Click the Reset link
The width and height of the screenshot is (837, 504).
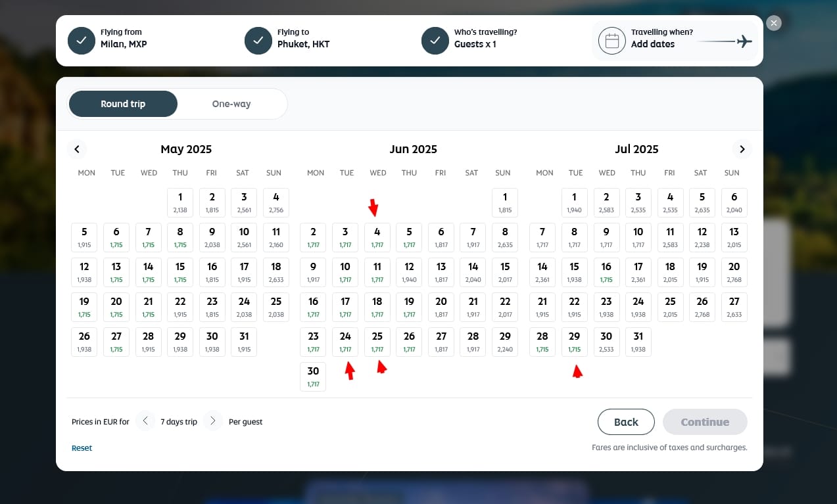tap(82, 448)
